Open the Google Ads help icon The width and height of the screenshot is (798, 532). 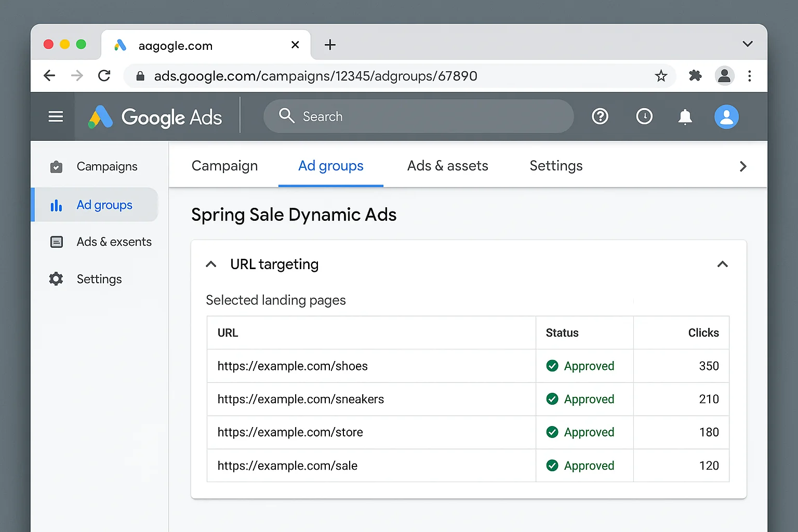(x=600, y=116)
